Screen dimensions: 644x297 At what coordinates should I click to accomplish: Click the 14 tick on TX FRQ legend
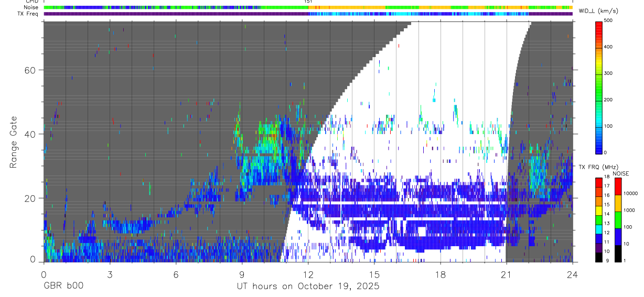(x=607, y=215)
